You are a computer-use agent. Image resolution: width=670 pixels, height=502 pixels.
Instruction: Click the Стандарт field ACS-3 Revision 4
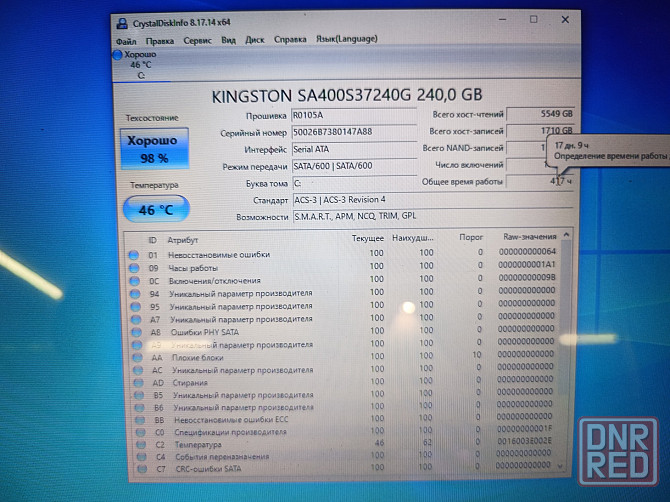(x=433, y=200)
